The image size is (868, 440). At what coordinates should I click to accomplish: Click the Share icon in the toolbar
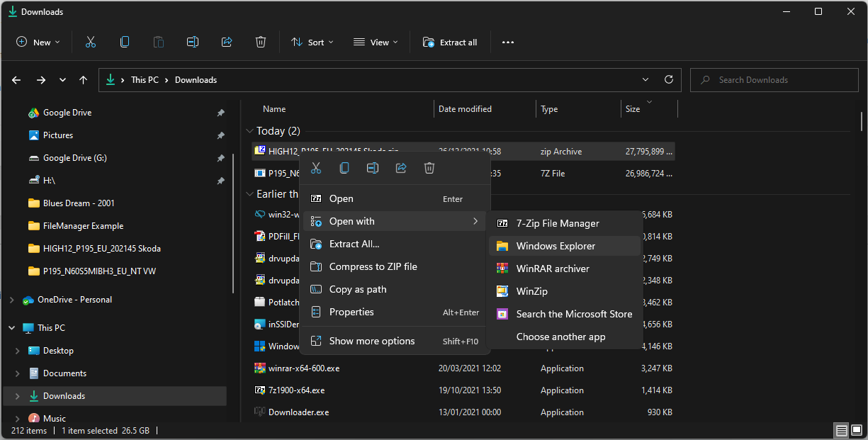coord(227,43)
